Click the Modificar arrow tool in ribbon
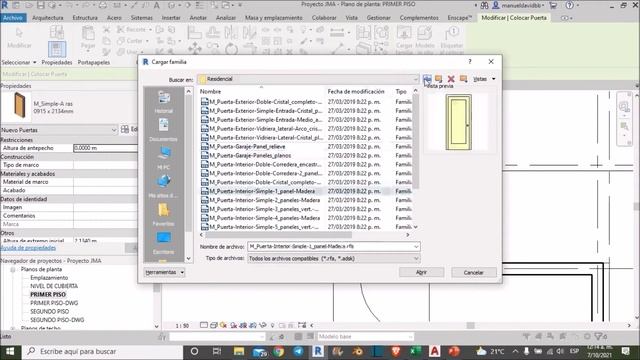640x360 pixels. point(19,38)
